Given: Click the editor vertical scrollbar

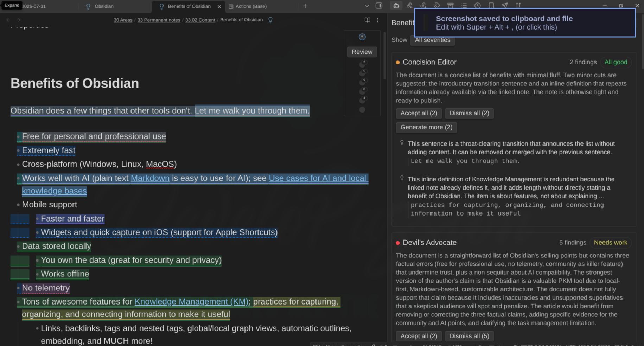Looking at the screenshot, I should pos(385,56).
